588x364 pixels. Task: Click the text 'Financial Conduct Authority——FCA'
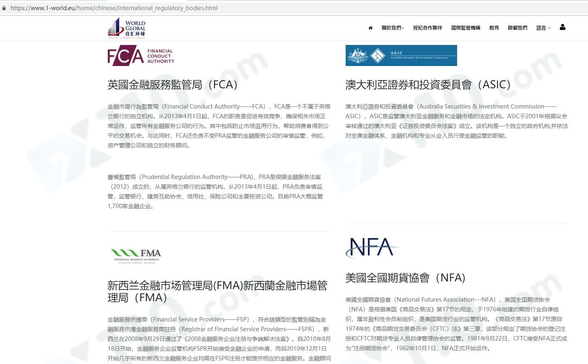coord(214,106)
